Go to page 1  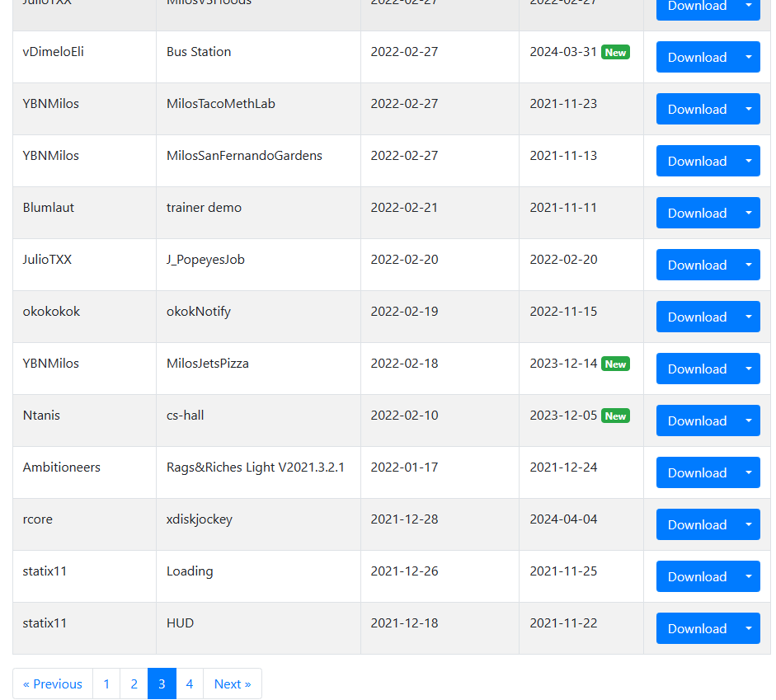(x=106, y=684)
